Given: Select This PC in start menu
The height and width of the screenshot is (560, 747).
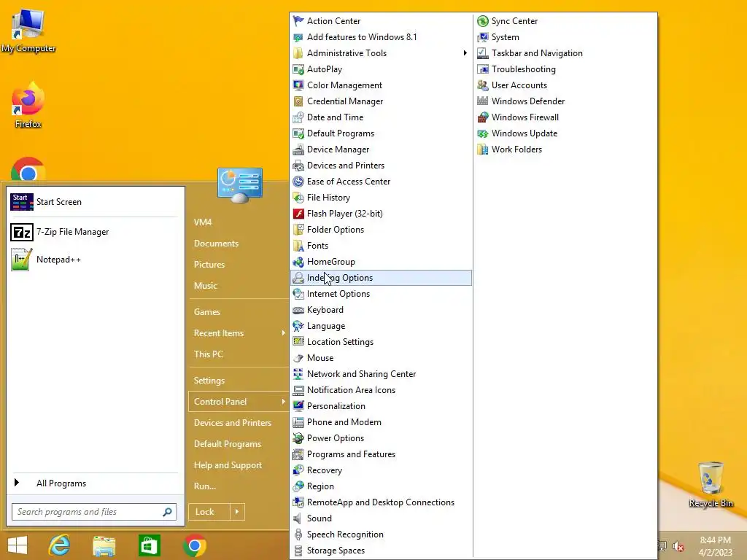Looking at the screenshot, I should (208, 354).
